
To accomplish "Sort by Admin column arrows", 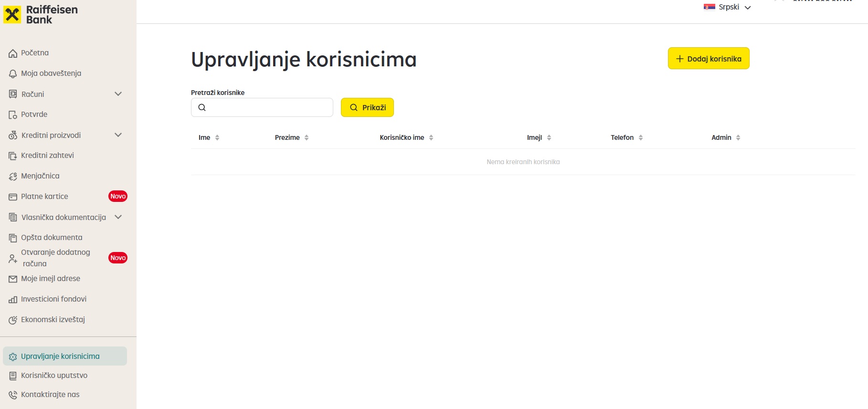I will tap(738, 137).
